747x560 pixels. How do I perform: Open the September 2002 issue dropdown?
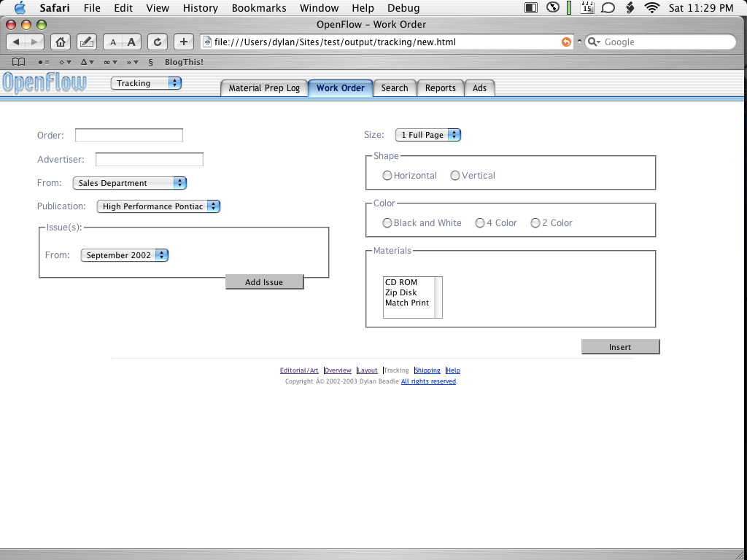[125, 255]
